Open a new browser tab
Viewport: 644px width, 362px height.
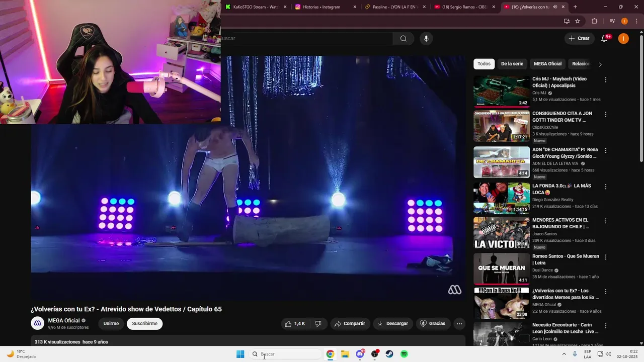(x=575, y=7)
